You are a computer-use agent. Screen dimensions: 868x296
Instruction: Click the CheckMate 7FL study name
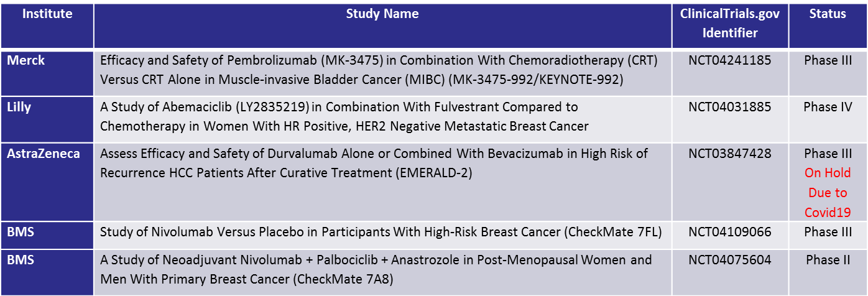tap(381, 232)
